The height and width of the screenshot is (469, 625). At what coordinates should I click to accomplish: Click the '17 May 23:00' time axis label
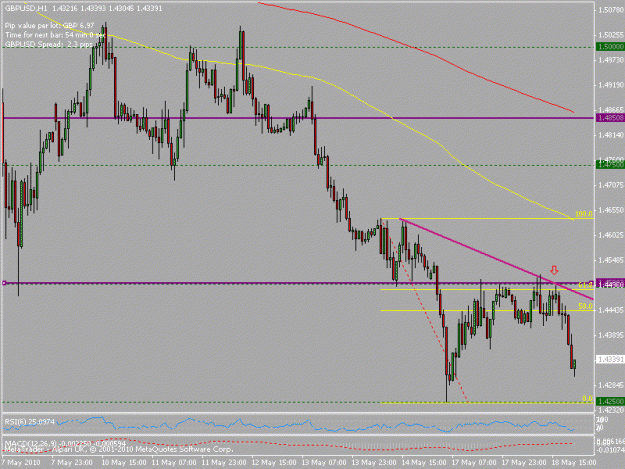point(524,462)
